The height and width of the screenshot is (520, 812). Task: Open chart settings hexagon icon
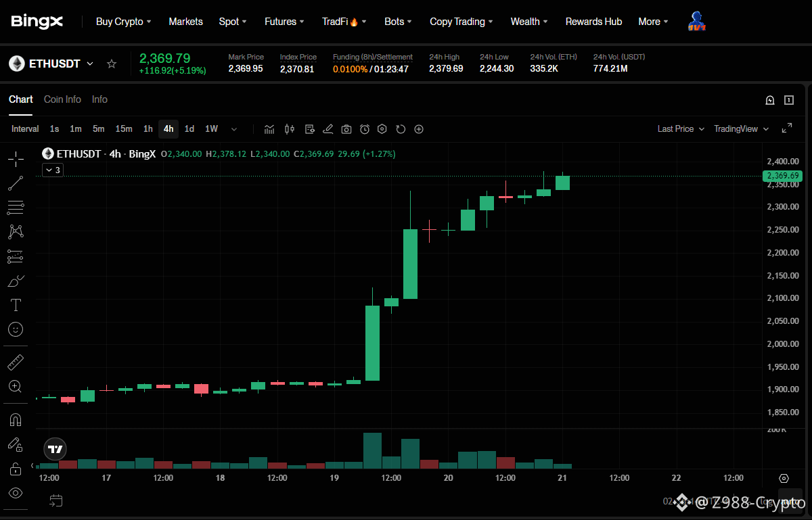pos(382,129)
